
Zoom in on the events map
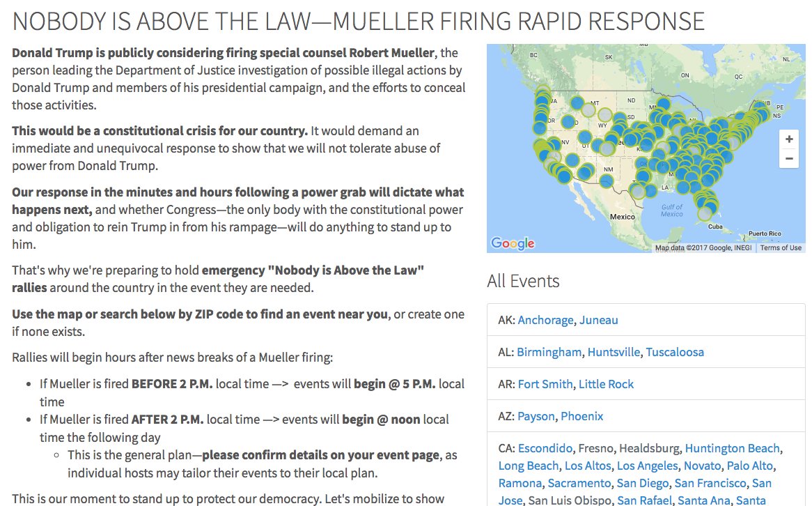pyautogui.click(x=789, y=139)
